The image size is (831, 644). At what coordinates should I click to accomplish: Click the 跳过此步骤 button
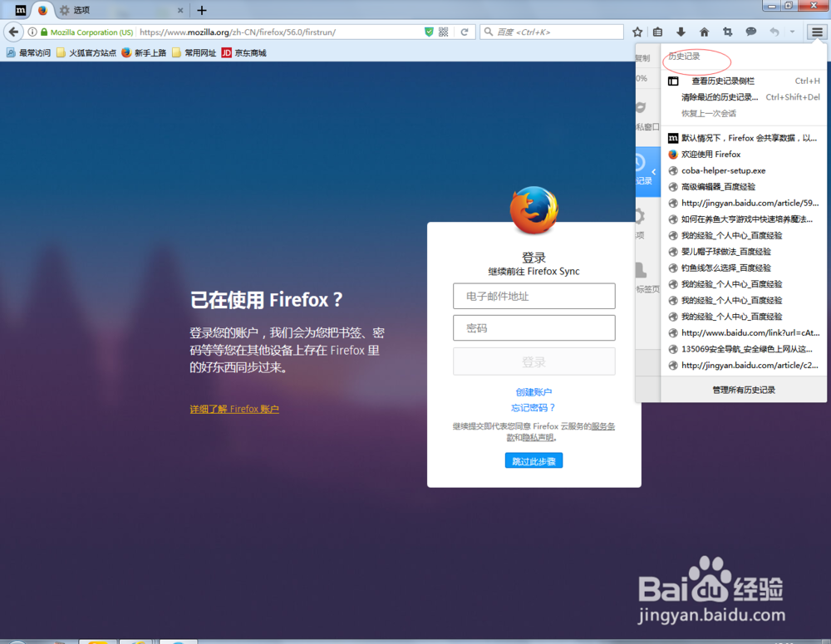click(x=534, y=461)
